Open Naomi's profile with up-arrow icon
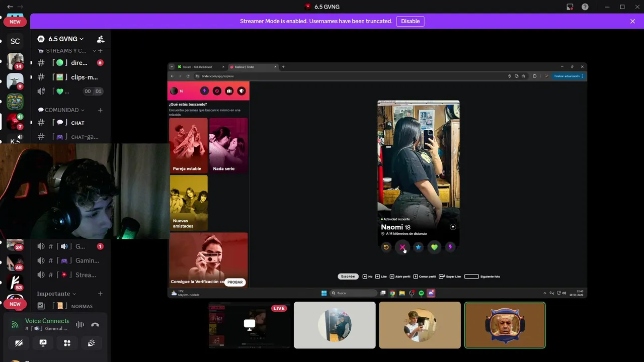Image resolution: width=644 pixels, height=362 pixels. click(x=453, y=227)
